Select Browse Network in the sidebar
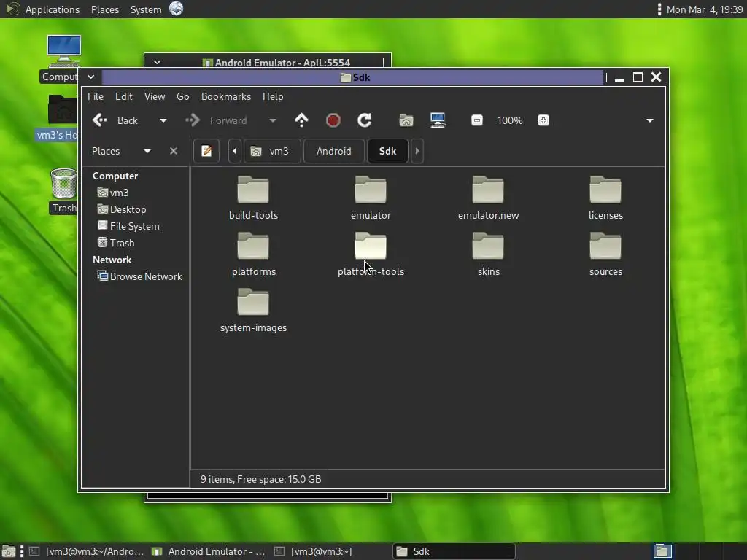The height and width of the screenshot is (560, 747). click(x=139, y=276)
